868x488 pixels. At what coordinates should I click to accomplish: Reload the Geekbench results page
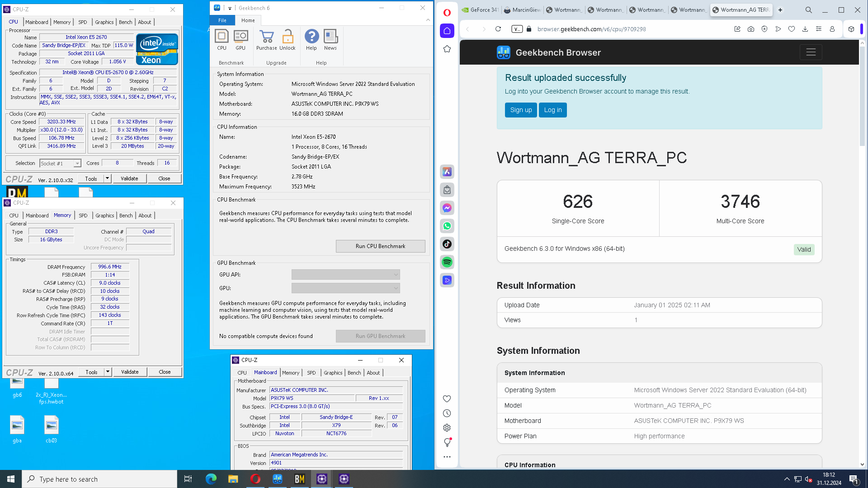click(498, 29)
